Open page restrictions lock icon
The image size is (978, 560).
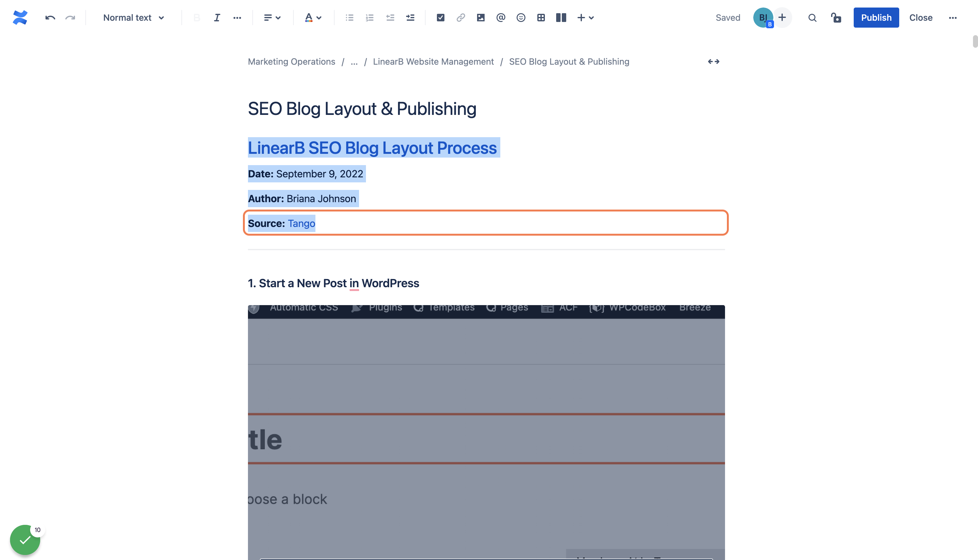tap(836, 18)
